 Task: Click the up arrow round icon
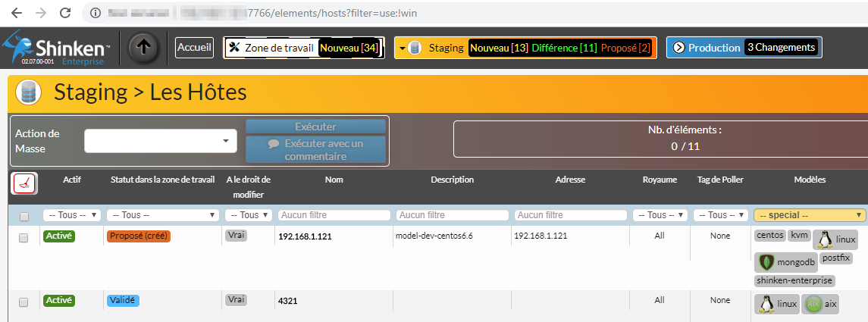point(145,48)
